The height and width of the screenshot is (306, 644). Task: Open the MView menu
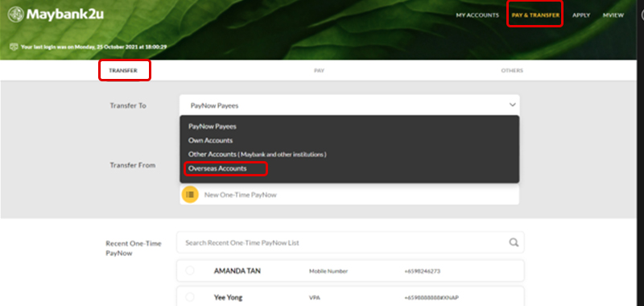coord(613,15)
